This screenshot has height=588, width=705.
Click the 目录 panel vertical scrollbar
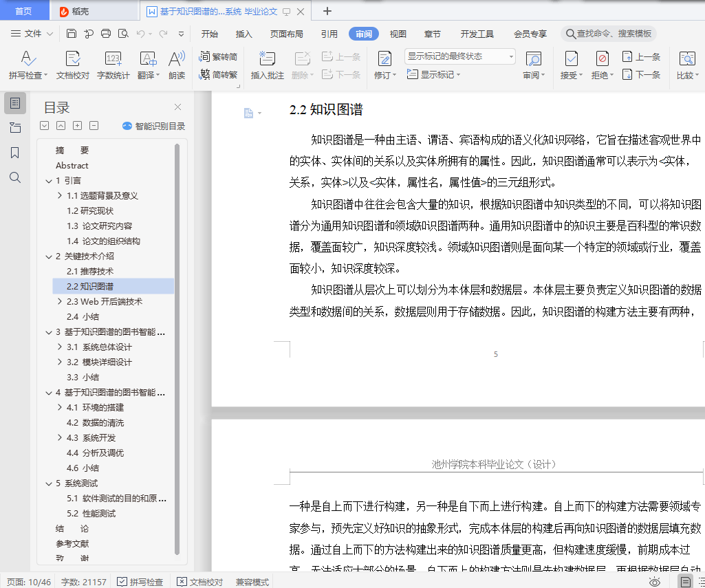click(x=177, y=349)
